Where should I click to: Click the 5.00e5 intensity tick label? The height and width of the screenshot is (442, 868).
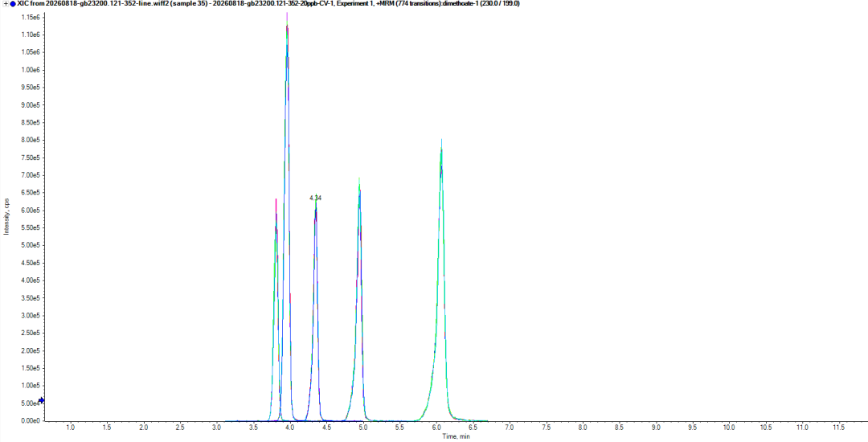(30, 245)
